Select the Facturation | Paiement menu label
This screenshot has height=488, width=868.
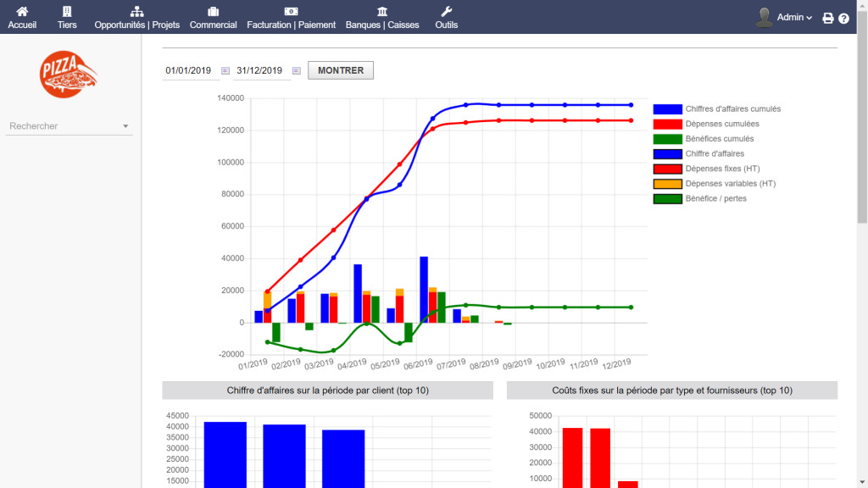[x=292, y=25]
